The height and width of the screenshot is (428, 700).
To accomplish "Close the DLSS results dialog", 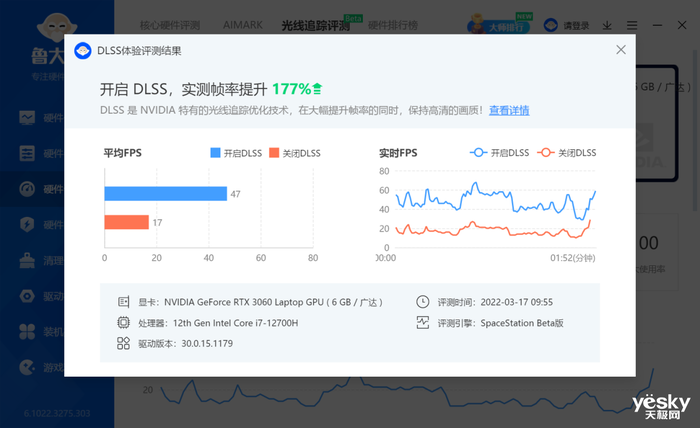I will click(621, 50).
